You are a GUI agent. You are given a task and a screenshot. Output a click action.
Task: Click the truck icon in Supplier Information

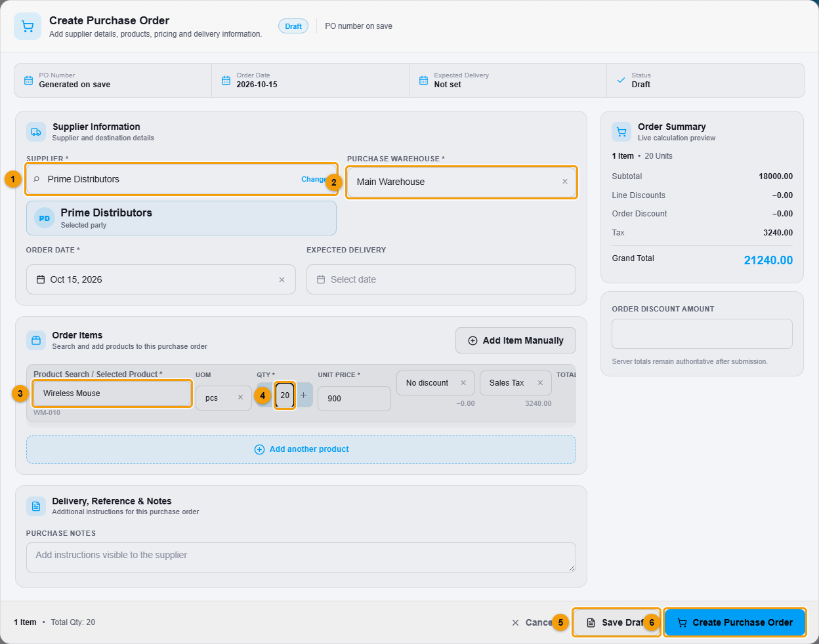tap(36, 132)
